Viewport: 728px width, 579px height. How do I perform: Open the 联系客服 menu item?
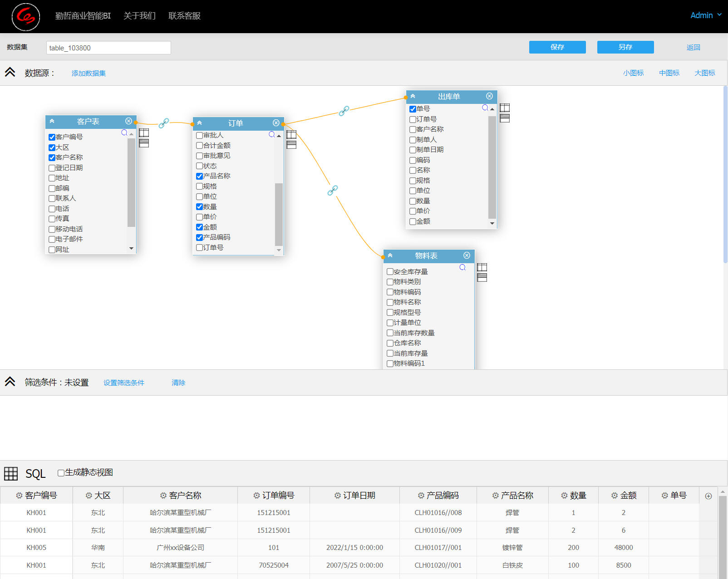[x=184, y=16]
